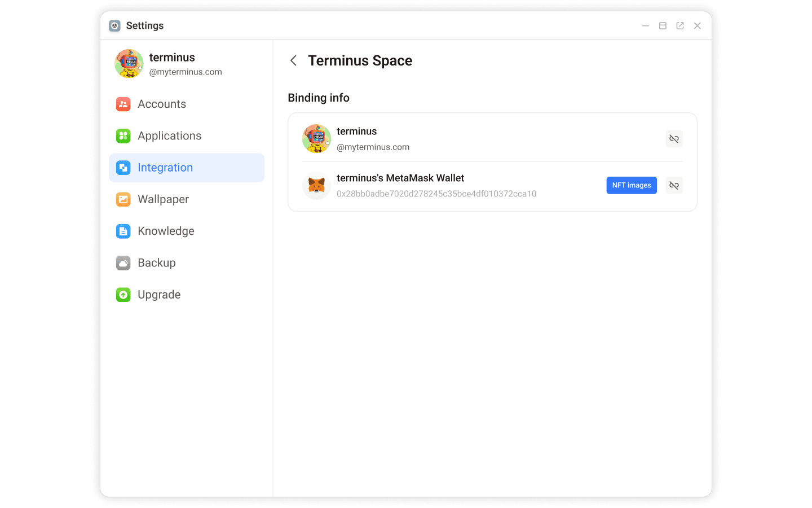Open the Applications settings section

pyautogui.click(x=187, y=135)
